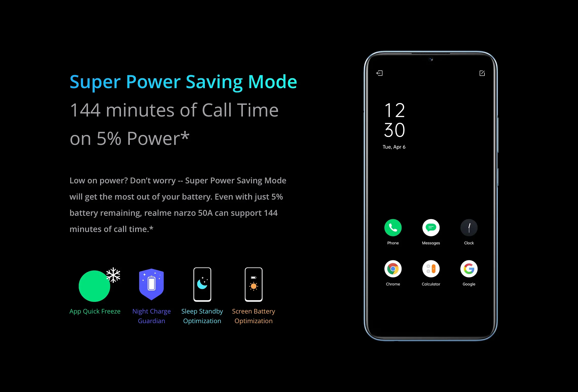Expand back navigation menu
The height and width of the screenshot is (392, 578).
(x=379, y=73)
